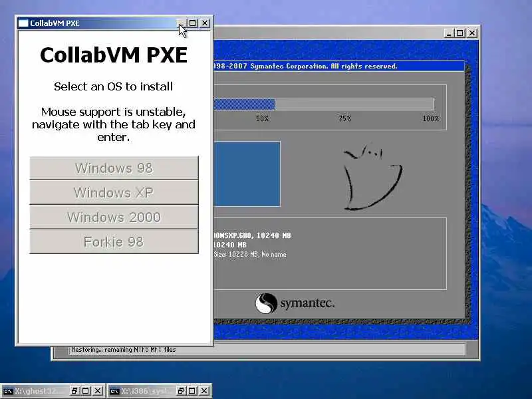Click the X:\ghost32 minimized window icon

(x=8, y=391)
